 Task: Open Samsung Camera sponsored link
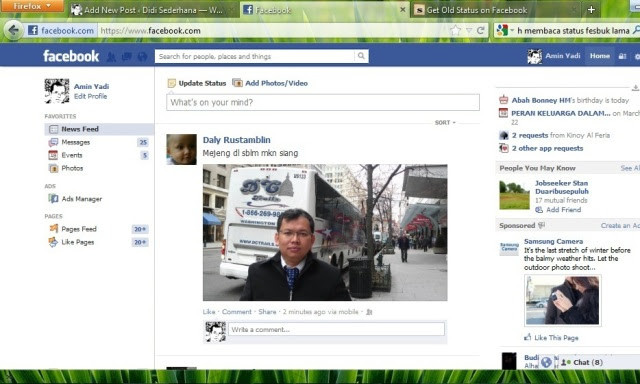(x=553, y=242)
